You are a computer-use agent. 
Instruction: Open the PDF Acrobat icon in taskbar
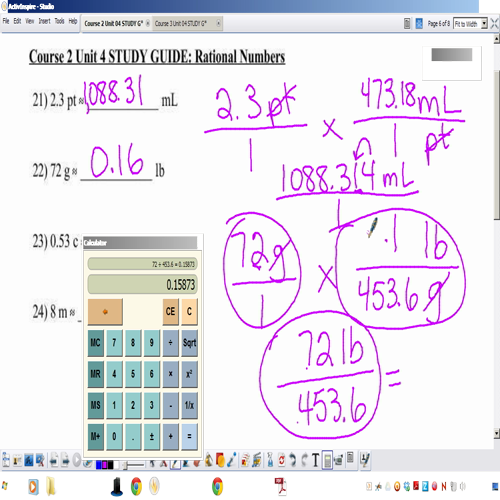click(x=281, y=486)
